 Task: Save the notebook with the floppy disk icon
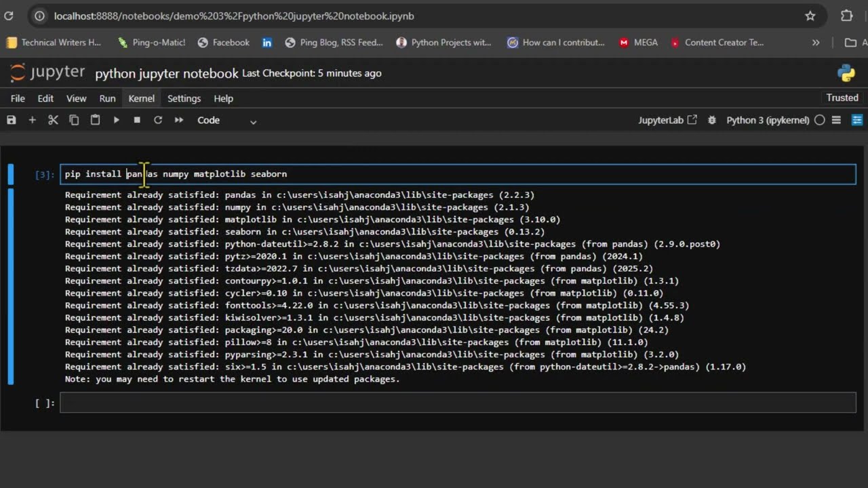[11, 120]
